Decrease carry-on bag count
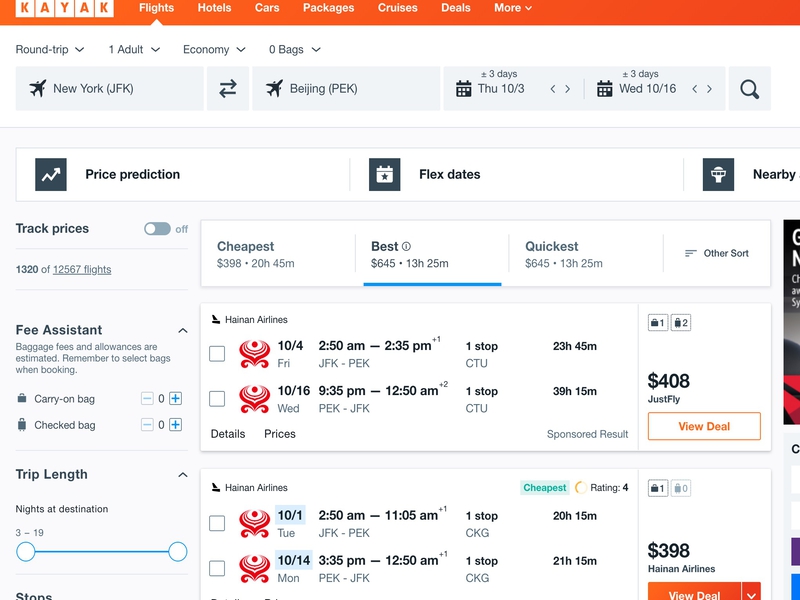This screenshot has height=600, width=800. pyautogui.click(x=147, y=398)
